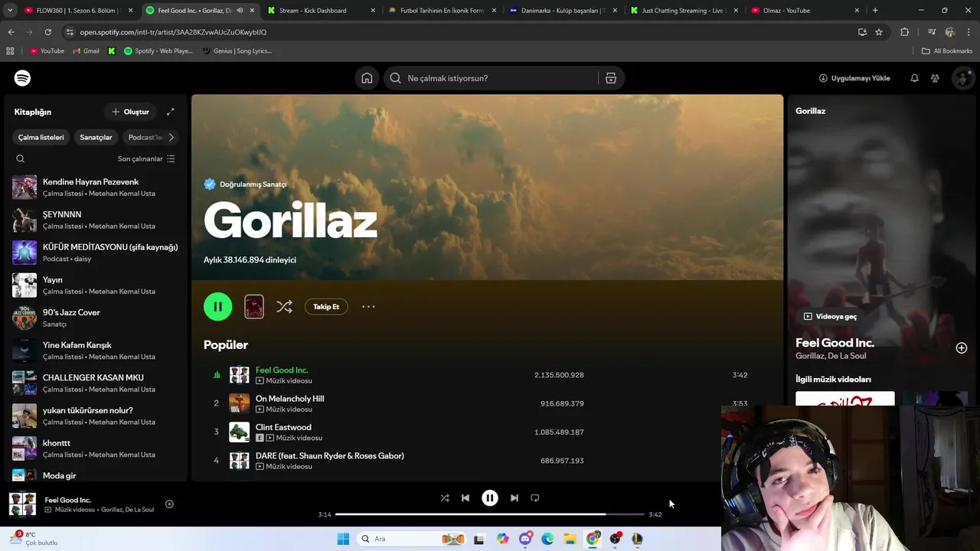
Task: Follow Gorillaz with Takip Et
Action: pos(326,307)
